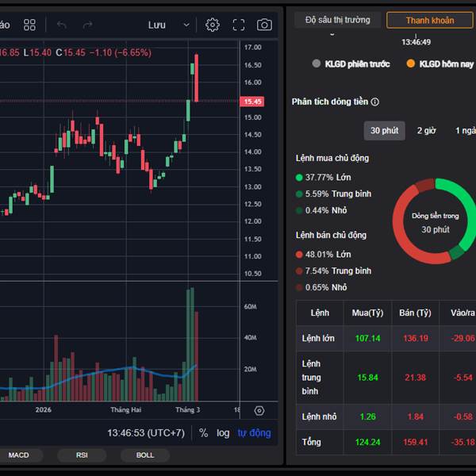
Task: Click medium order buy value 15.84
Action: 367,378
